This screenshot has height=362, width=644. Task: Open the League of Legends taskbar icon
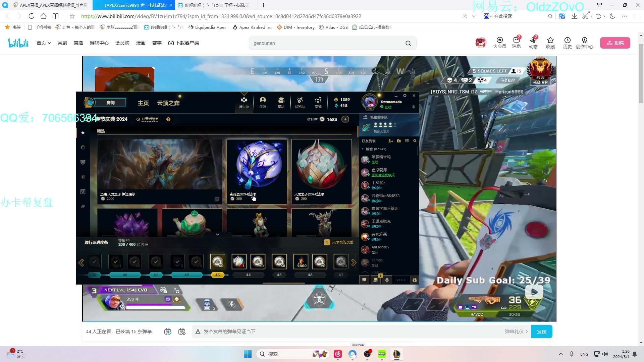click(x=396, y=354)
